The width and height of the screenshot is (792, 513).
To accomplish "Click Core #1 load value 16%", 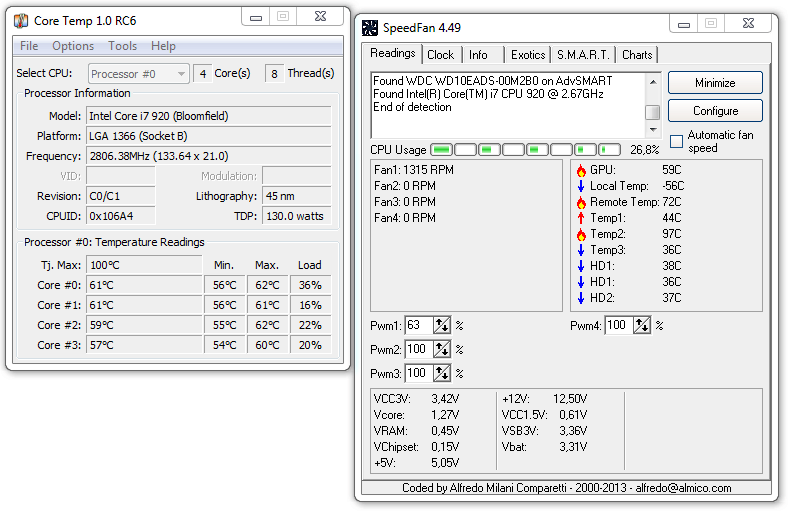I will click(x=311, y=305).
